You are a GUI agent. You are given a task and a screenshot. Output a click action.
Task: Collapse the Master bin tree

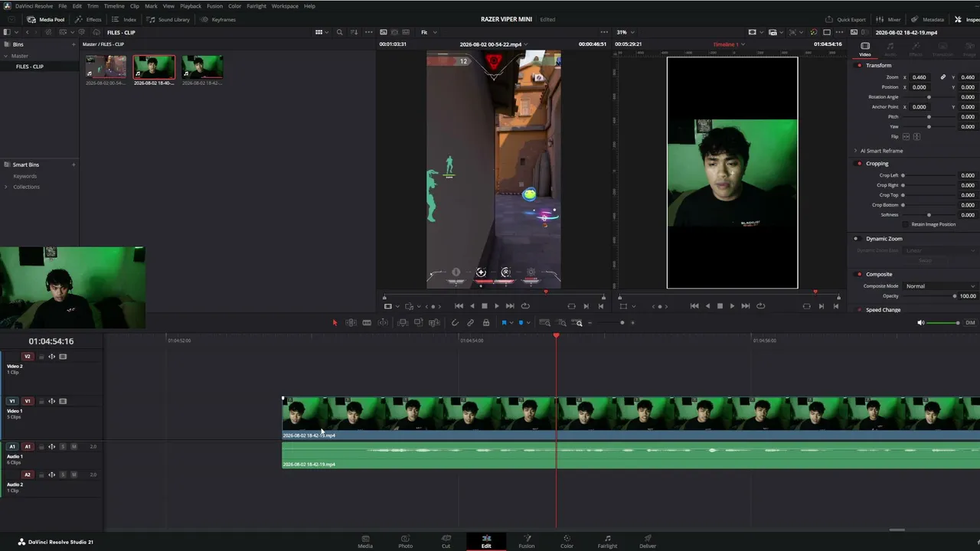(7, 56)
